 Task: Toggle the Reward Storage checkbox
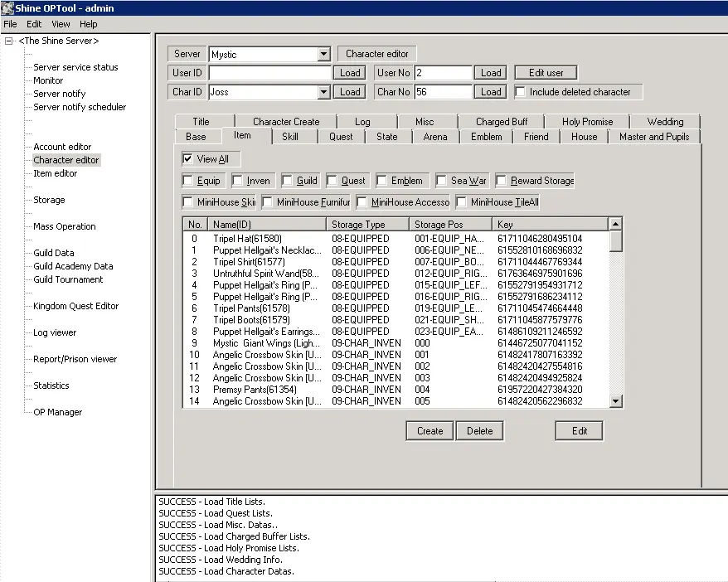[502, 181]
